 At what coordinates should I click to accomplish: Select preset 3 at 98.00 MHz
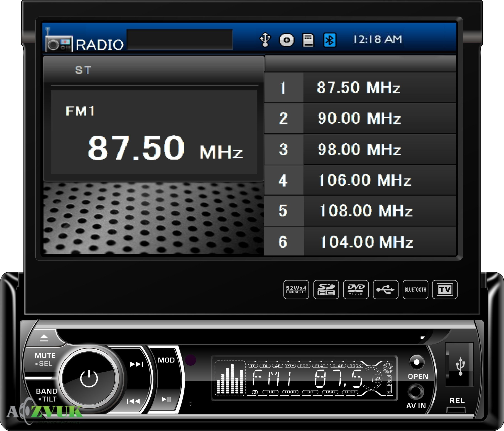click(360, 149)
